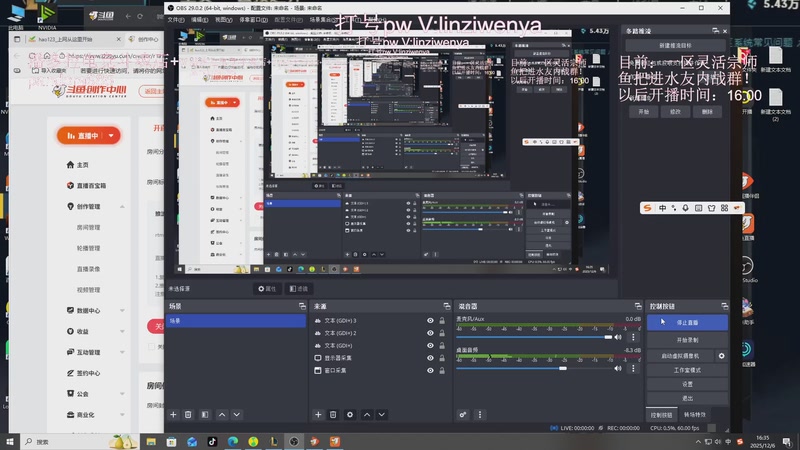This screenshot has width=800, height=450.
Task: Open the OBS 停靠窗口 menu
Action: coord(254,20)
